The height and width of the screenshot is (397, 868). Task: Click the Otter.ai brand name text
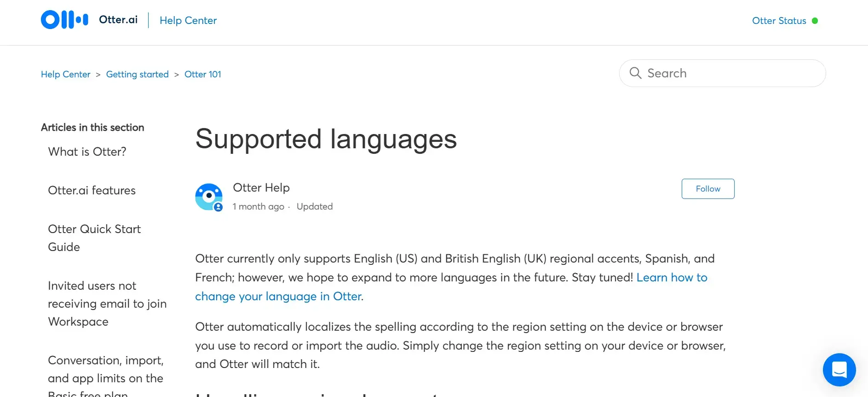[x=118, y=19]
